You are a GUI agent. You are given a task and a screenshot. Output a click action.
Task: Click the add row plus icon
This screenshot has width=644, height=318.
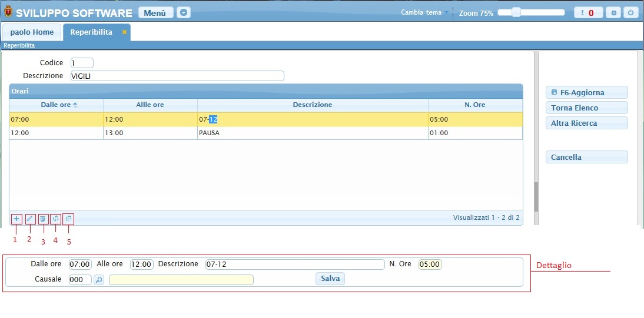click(16, 219)
